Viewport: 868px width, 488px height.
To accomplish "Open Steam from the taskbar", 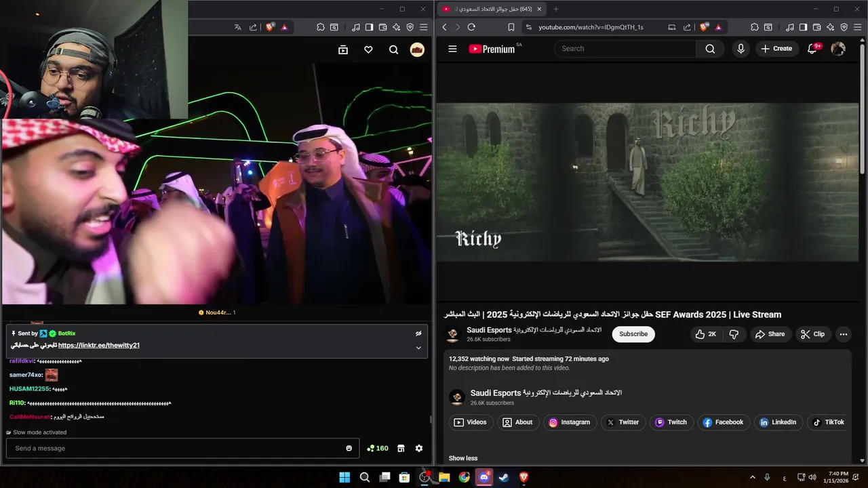I will point(504,477).
